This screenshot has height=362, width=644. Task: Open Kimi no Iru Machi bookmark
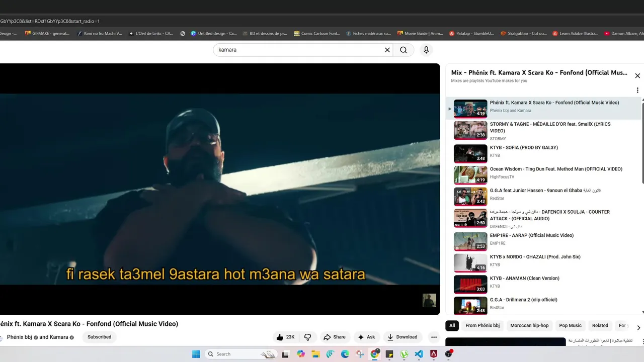pyautogui.click(x=99, y=34)
